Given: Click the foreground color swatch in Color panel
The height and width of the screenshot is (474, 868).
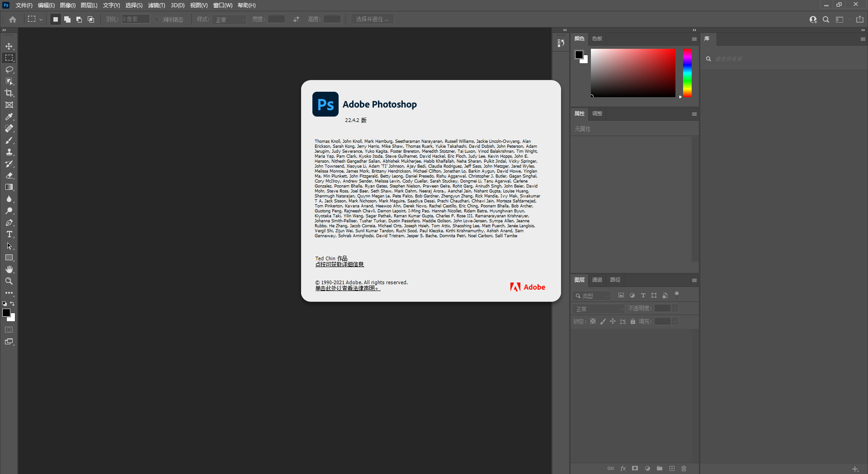Looking at the screenshot, I should (579, 55).
